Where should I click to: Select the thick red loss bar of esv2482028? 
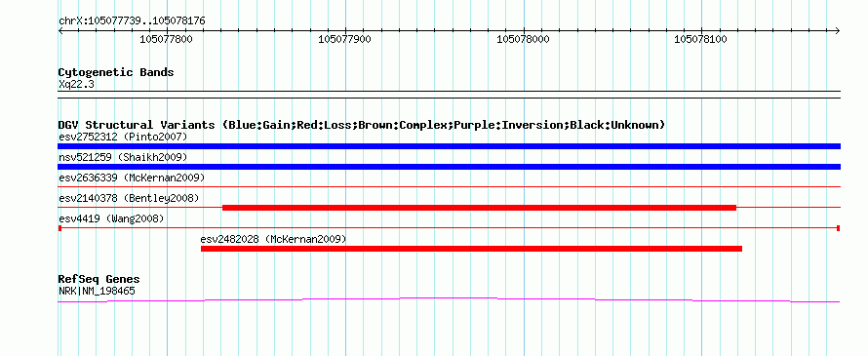(x=471, y=249)
